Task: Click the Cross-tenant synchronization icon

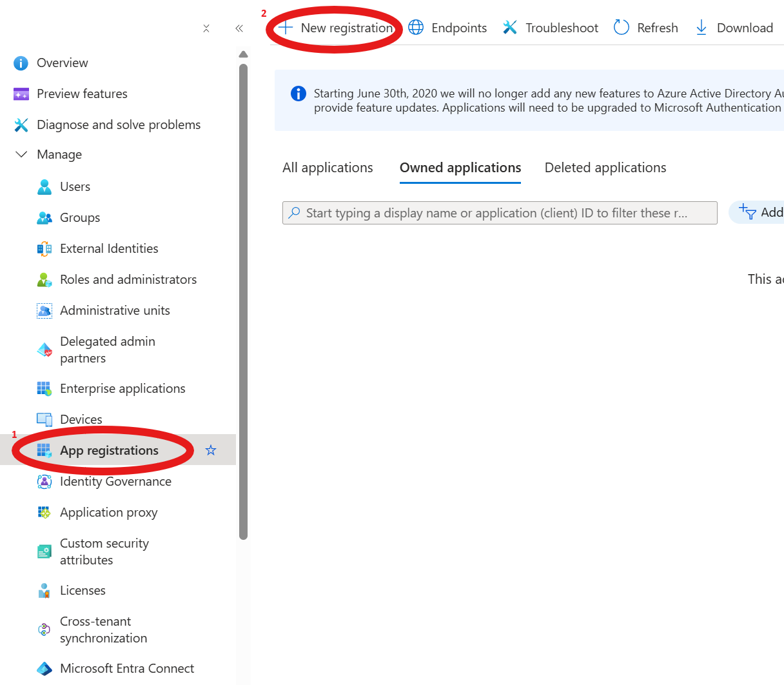Action: [44, 630]
